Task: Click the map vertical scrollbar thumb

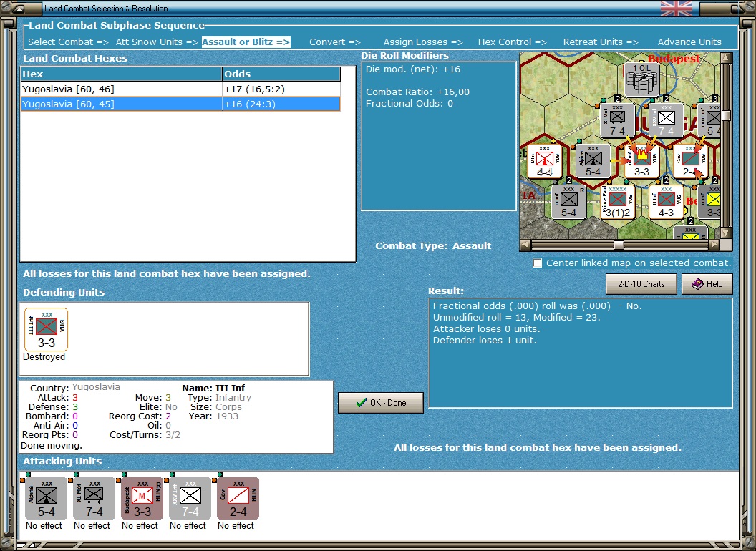Action: click(726, 115)
